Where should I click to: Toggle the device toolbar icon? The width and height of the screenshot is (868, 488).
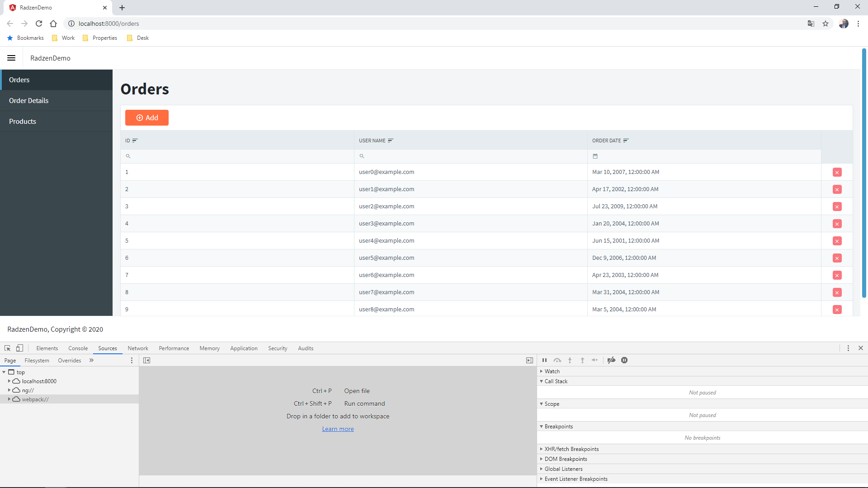pos(19,348)
